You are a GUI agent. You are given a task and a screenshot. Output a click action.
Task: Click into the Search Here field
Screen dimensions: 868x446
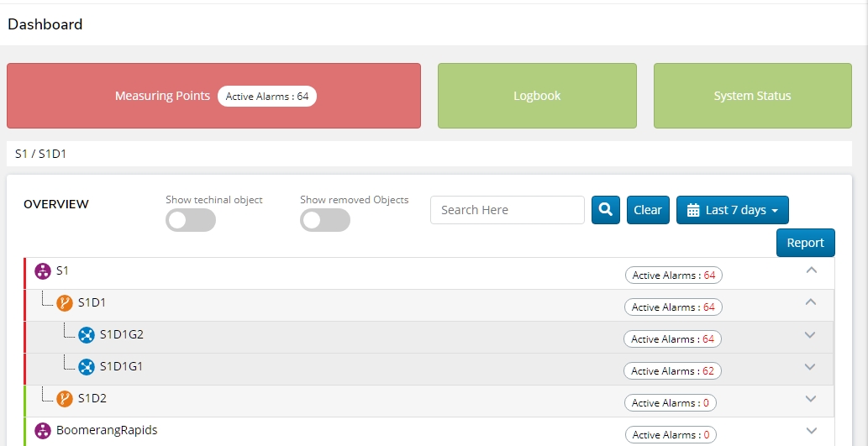click(x=507, y=210)
